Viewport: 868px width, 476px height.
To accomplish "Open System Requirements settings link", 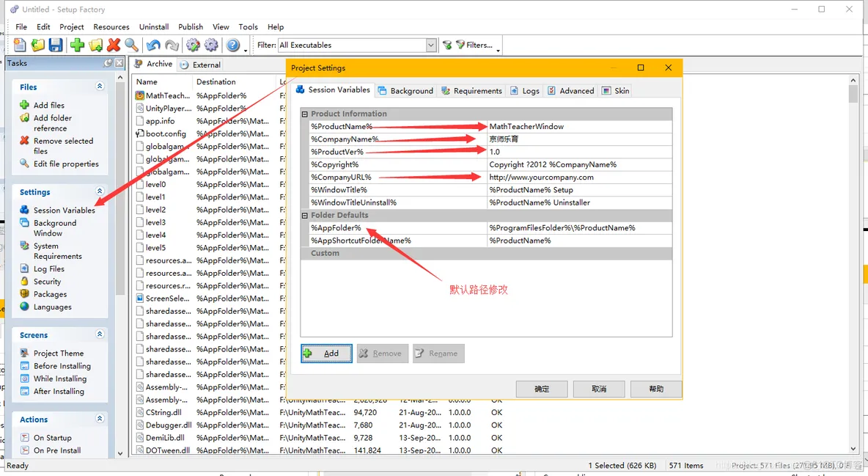I will (x=58, y=251).
